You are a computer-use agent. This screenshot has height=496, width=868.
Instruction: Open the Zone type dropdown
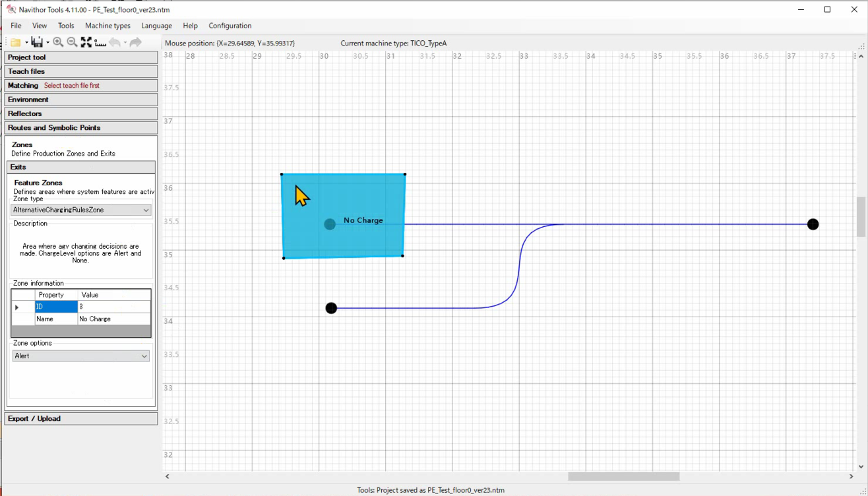[81, 210]
